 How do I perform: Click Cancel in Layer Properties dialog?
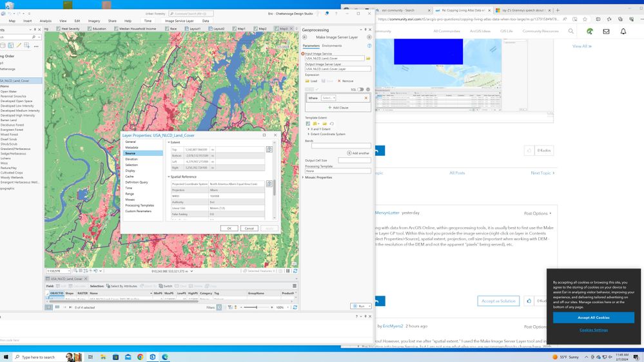tap(249, 228)
